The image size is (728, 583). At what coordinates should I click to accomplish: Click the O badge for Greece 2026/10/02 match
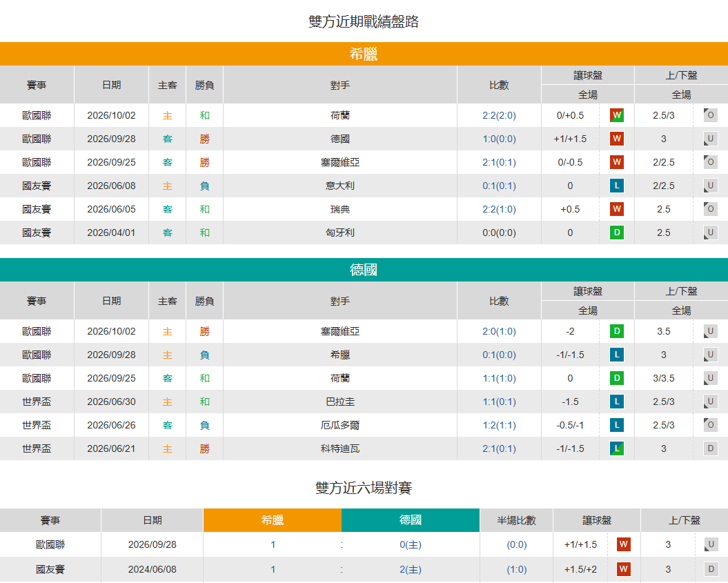pos(710,115)
